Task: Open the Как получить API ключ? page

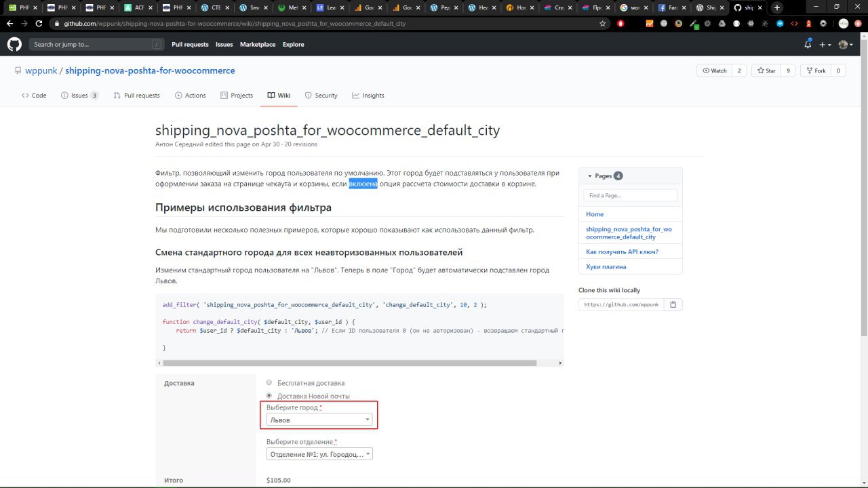Action: [x=622, y=251]
